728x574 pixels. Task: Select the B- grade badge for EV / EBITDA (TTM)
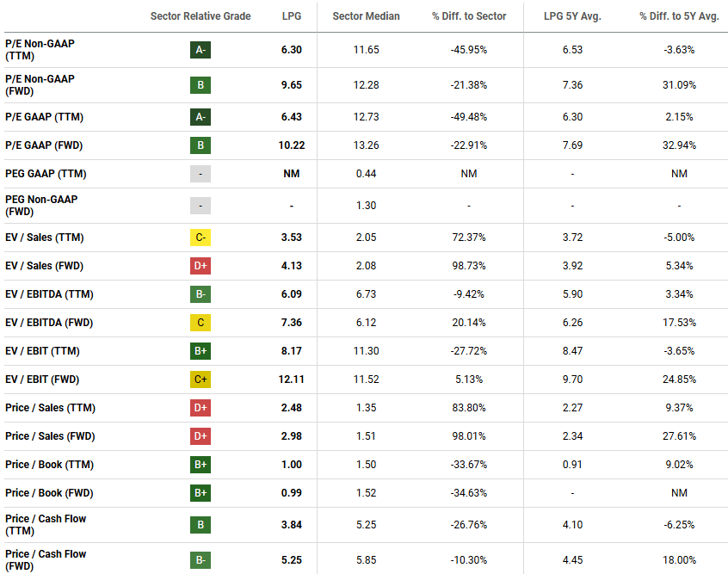pyautogui.click(x=201, y=294)
